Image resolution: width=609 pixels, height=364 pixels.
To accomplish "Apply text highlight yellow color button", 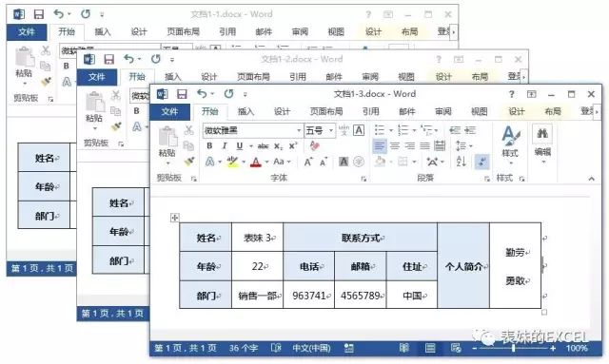I will click(232, 162).
